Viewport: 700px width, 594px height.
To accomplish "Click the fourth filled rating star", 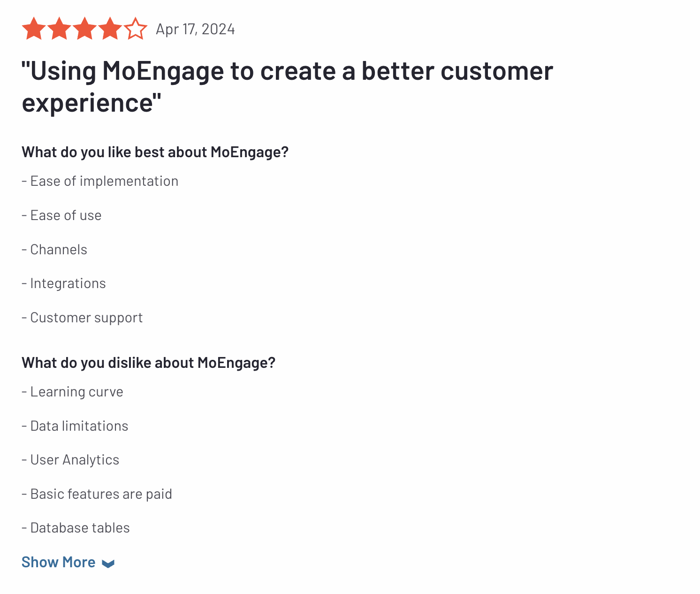I will point(110,29).
